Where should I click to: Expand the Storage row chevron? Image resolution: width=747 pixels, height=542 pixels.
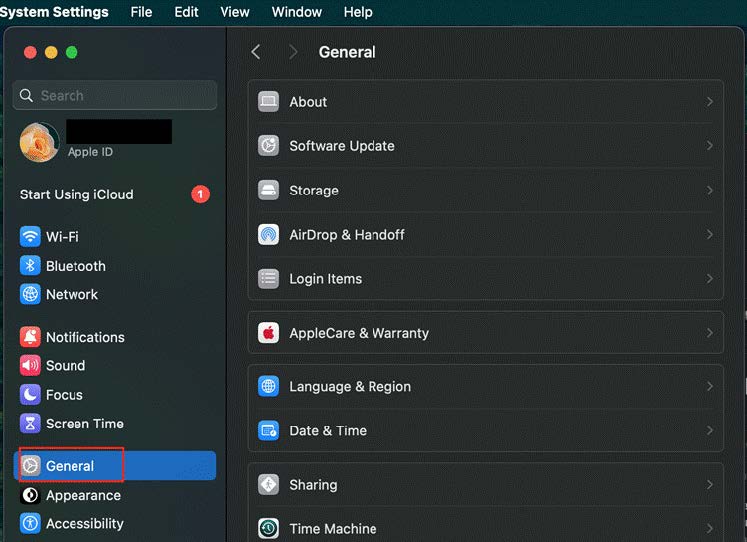point(709,190)
